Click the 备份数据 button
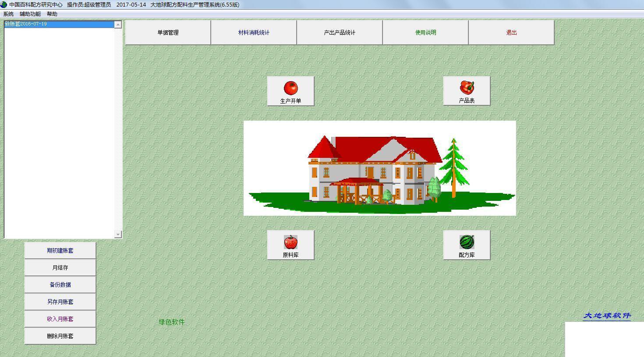This screenshot has width=644, height=357. point(60,285)
